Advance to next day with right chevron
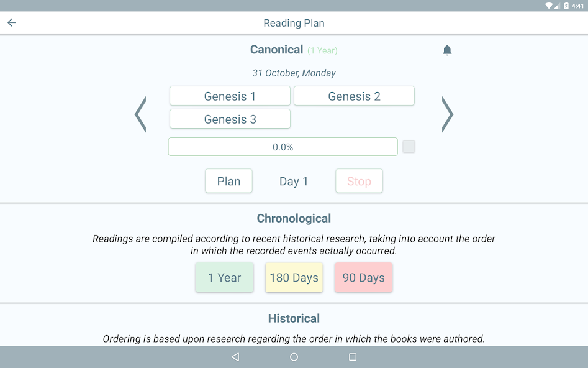588x368 pixels. [x=448, y=114]
